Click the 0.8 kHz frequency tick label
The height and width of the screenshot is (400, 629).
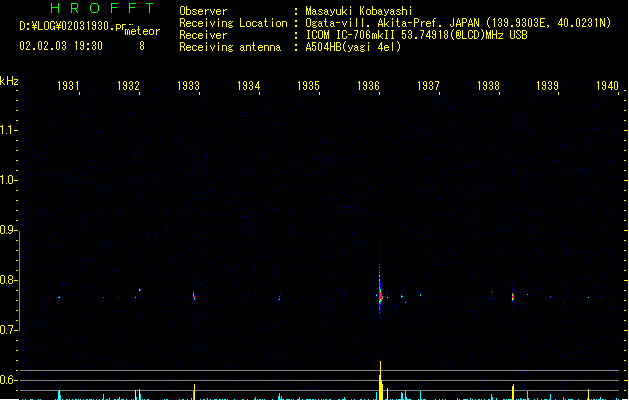(x=8, y=280)
